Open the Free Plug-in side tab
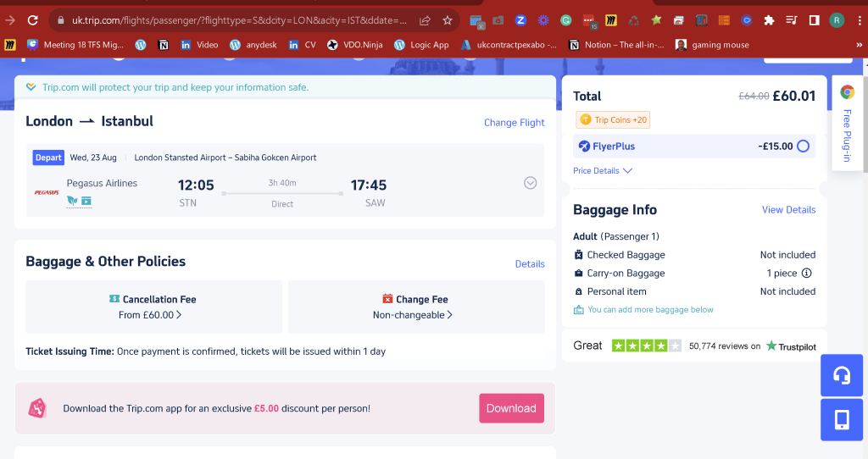868x459 pixels. (847, 124)
